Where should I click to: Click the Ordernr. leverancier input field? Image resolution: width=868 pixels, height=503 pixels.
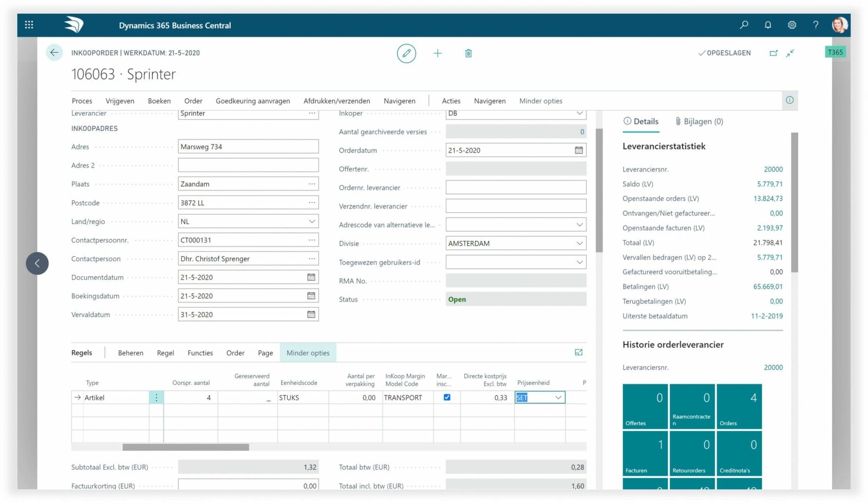[x=516, y=187]
